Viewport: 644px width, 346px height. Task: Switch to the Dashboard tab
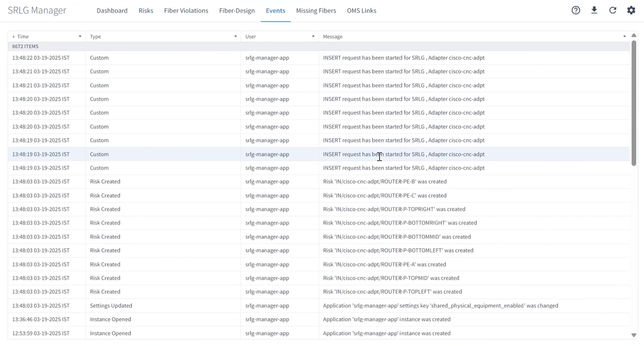pos(112,10)
